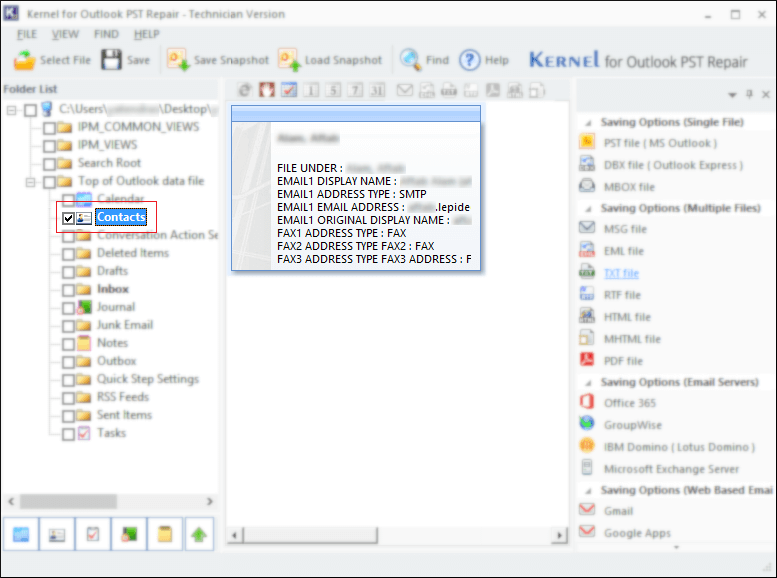Check the IPM_COMMON_VIEWS checkbox
The image size is (777, 578).
tap(49, 128)
